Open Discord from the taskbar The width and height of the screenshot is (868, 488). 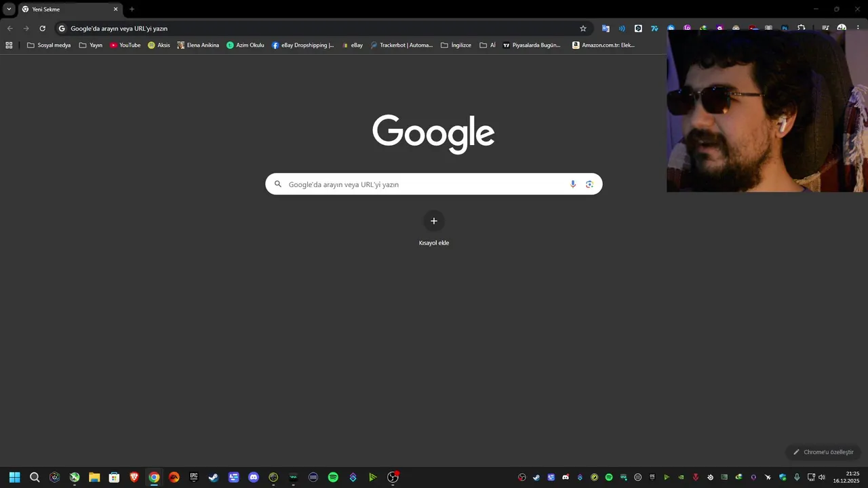click(254, 477)
